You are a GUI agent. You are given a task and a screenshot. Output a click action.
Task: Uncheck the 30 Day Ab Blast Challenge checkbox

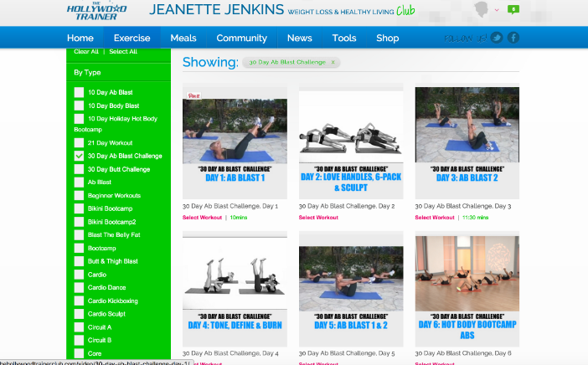point(79,156)
